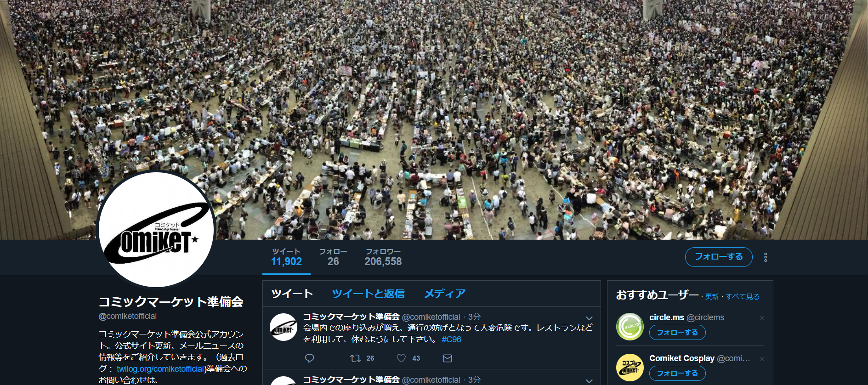Expand the first tweet's chevron menu
Viewport: 868px width, 385px height.
pyautogui.click(x=589, y=318)
